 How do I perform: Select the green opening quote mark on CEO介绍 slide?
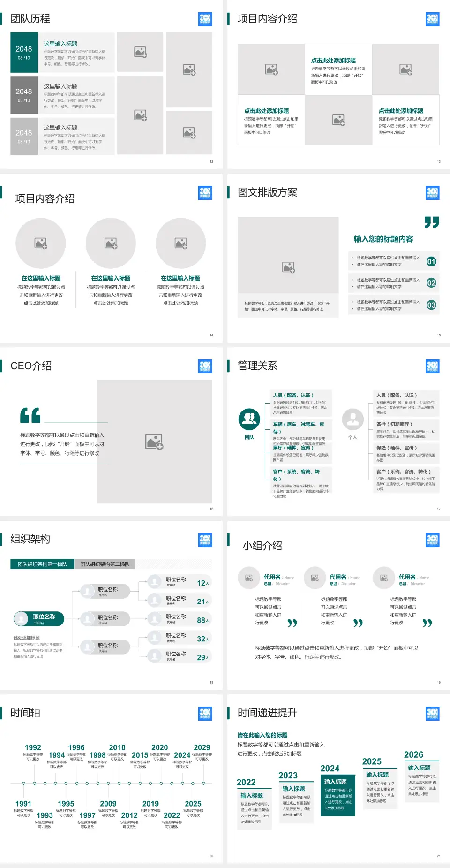point(30,415)
